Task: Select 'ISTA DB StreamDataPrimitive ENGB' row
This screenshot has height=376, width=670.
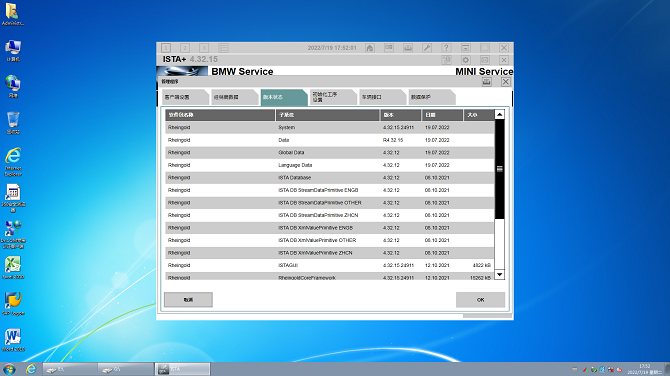Action: (x=329, y=190)
